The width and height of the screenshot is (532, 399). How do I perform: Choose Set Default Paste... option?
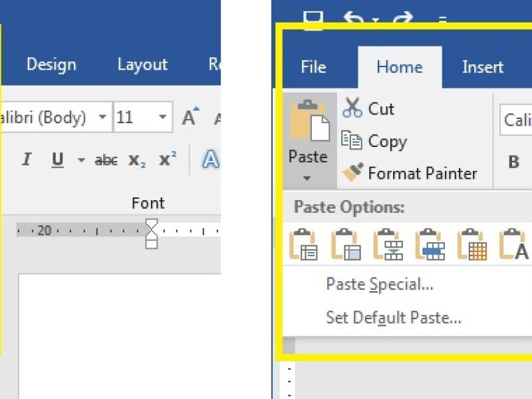point(393,318)
